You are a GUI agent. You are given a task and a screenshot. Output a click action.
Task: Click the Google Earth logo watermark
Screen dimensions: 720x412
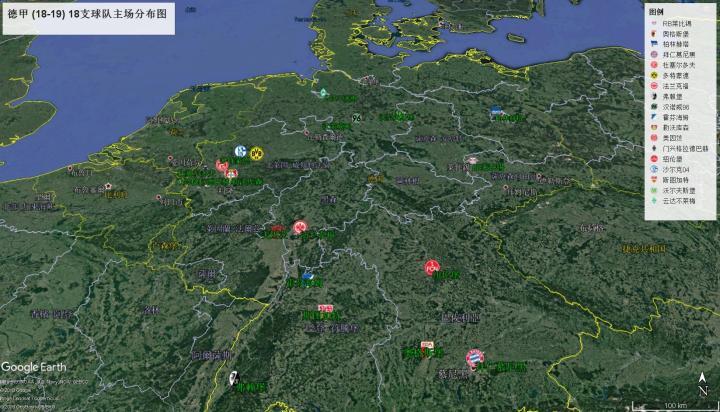click(34, 367)
